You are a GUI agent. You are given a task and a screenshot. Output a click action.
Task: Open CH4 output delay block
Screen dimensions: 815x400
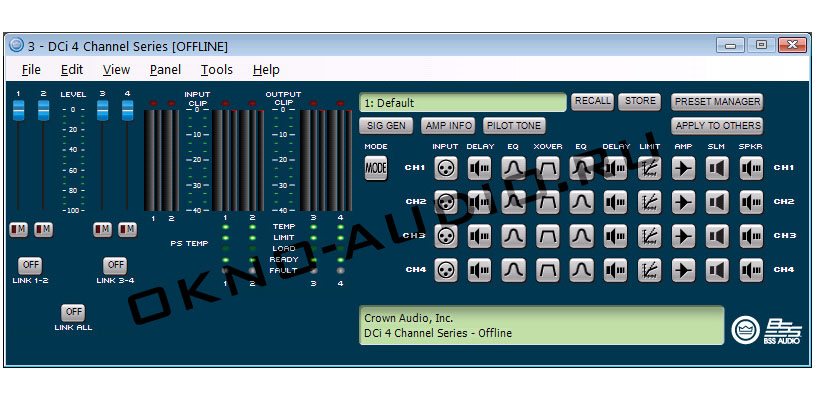(x=615, y=270)
